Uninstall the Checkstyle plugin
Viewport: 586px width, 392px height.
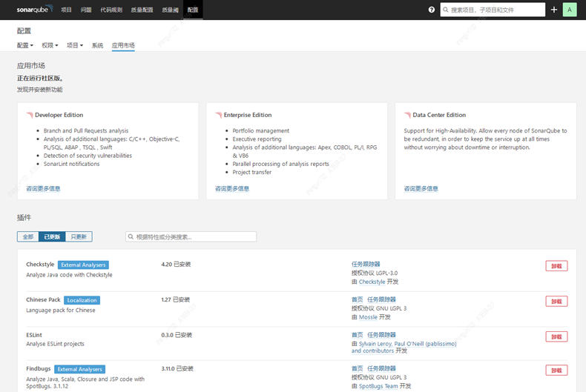pos(556,266)
